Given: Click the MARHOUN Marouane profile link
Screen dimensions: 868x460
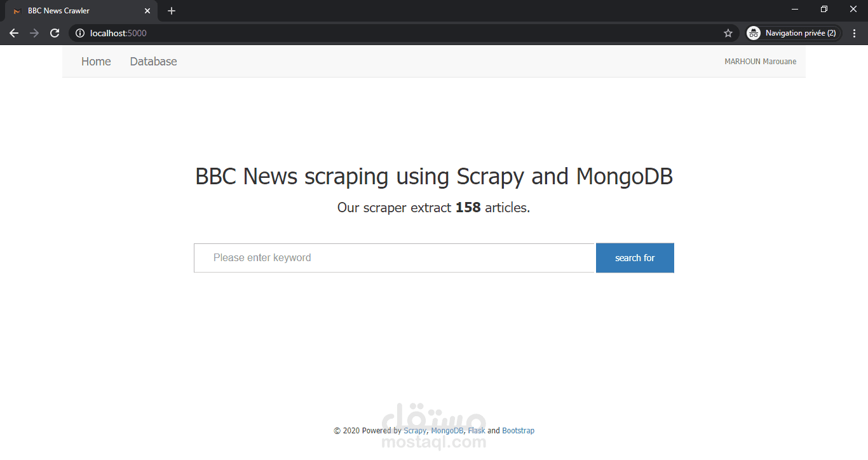Looking at the screenshot, I should 760,61.
